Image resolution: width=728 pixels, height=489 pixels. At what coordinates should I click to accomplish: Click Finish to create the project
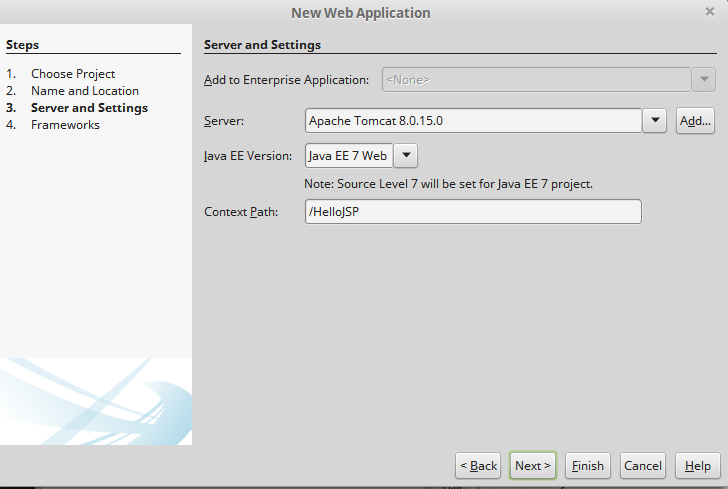(587, 466)
